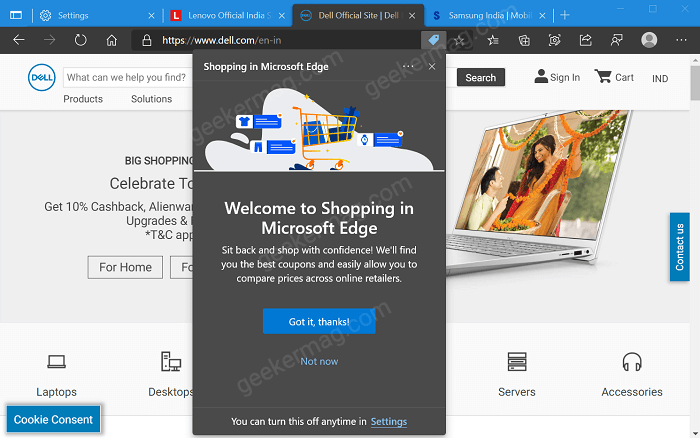Open Edge Settings and more menu
This screenshot has width=700, height=438.
pyautogui.click(x=681, y=40)
